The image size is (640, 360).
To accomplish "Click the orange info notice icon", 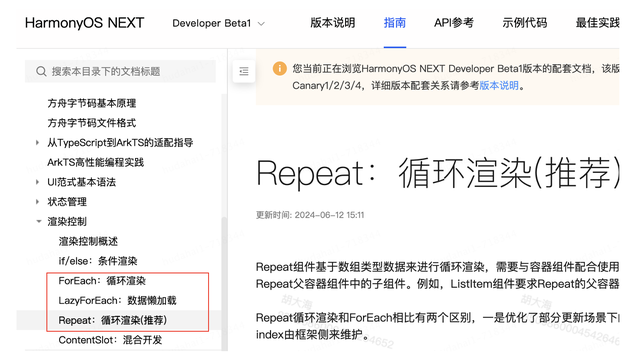I will 280,69.
